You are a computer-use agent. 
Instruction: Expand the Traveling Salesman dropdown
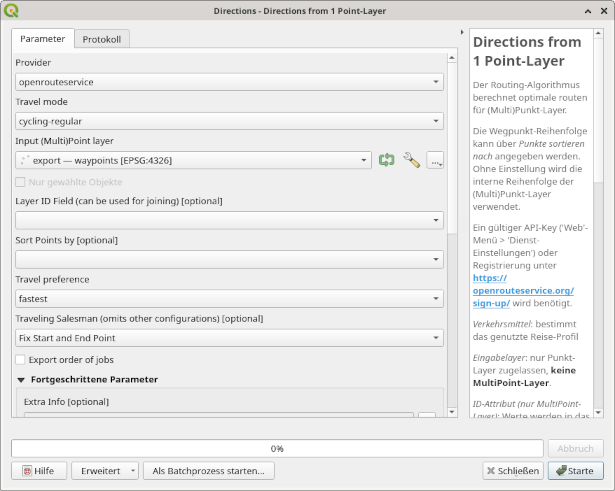230,338
